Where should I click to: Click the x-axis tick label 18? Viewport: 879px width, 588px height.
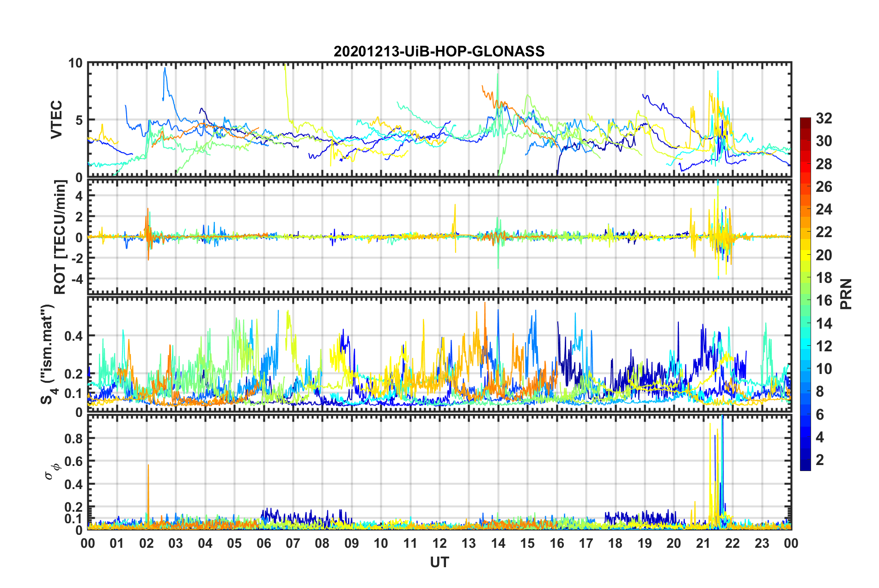coord(616,543)
